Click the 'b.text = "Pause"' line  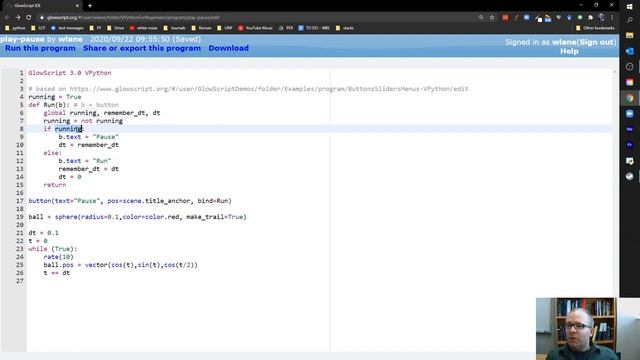point(89,137)
